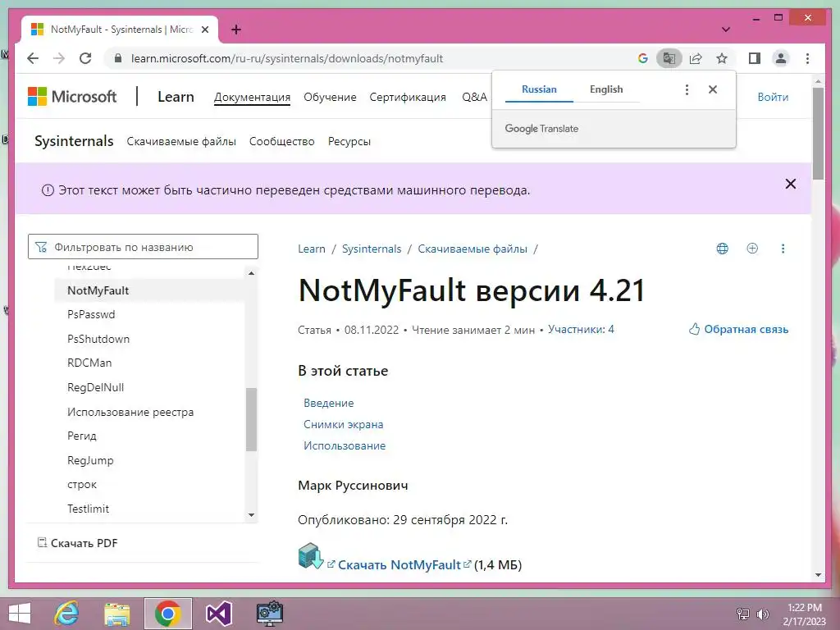The image size is (840, 630).
Task: Open the tab search chevron
Action: click(x=726, y=30)
